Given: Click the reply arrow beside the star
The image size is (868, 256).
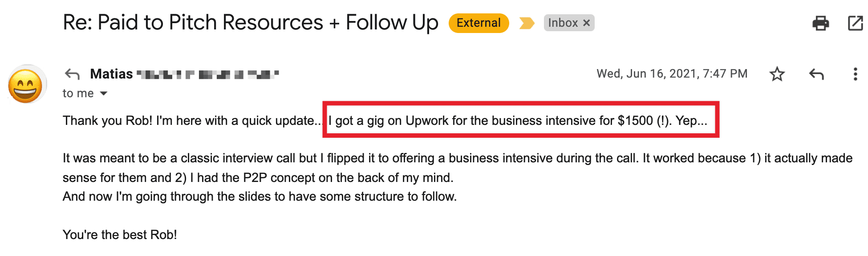Looking at the screenshot, I should (x=816, y=74).
